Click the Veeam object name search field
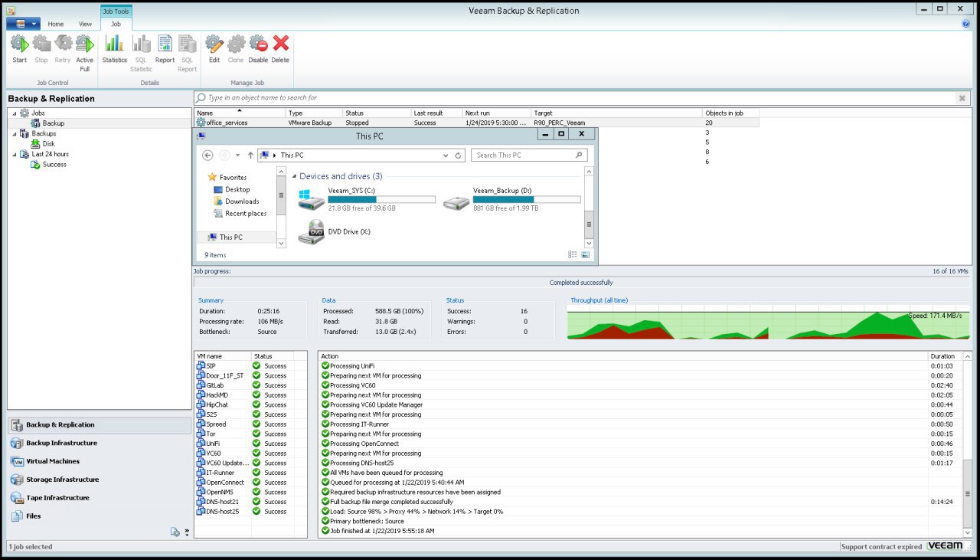Image resolution: width=980 pixels, height=560 pixels. [x=576, y=98]
